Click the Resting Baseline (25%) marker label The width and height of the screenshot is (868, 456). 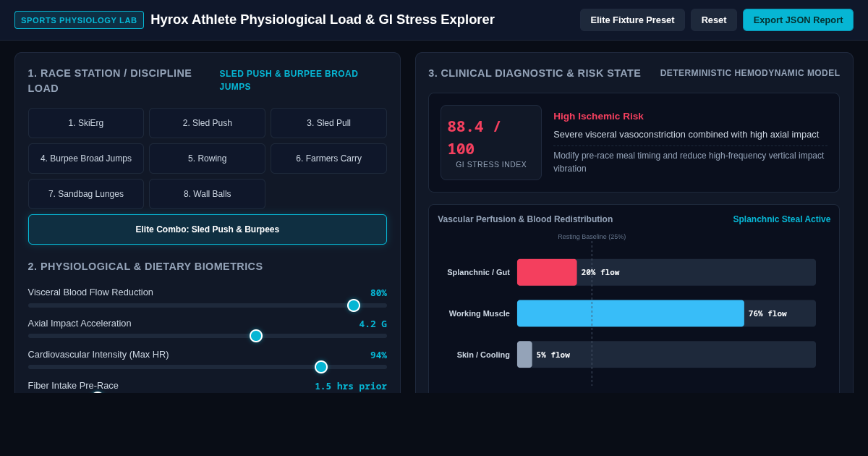coord(592,237)
